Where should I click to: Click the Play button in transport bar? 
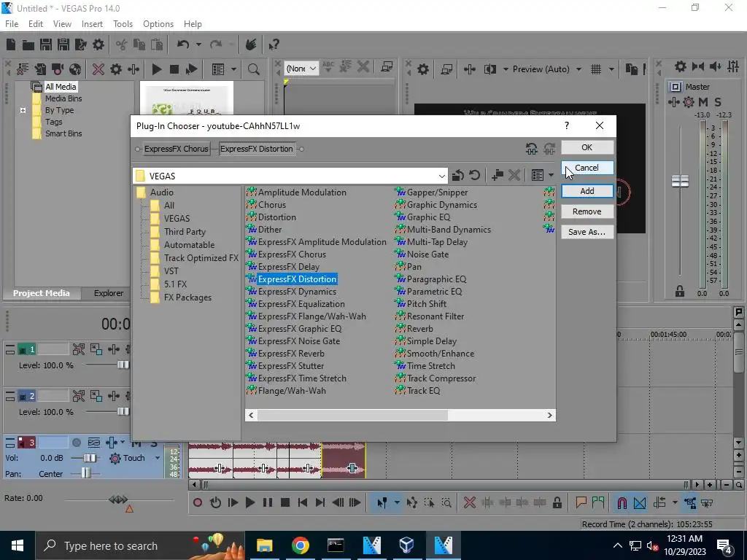250,502
